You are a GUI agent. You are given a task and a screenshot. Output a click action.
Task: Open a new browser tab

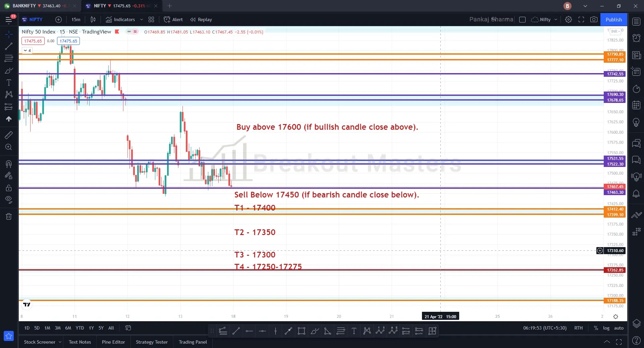(x=169, y=6)
